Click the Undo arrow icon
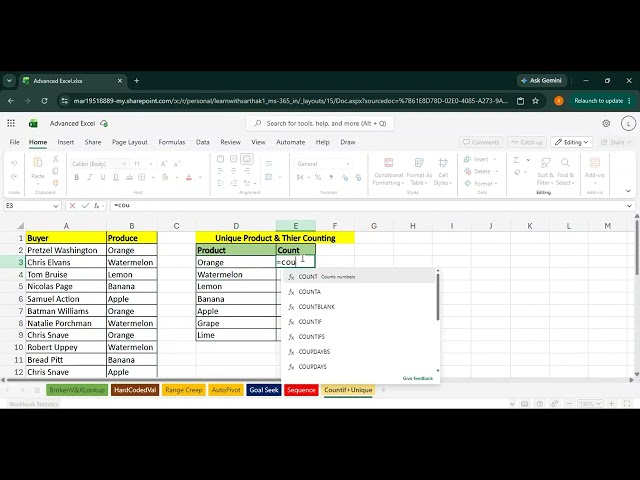Image resolution: width=640 pixels, height=480 pixels. coord(14,163)
